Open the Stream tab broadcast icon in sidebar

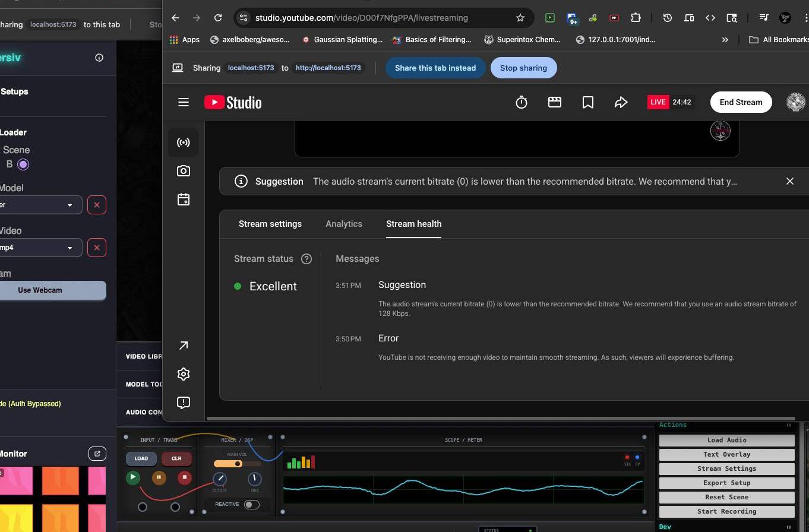(184, 142)
